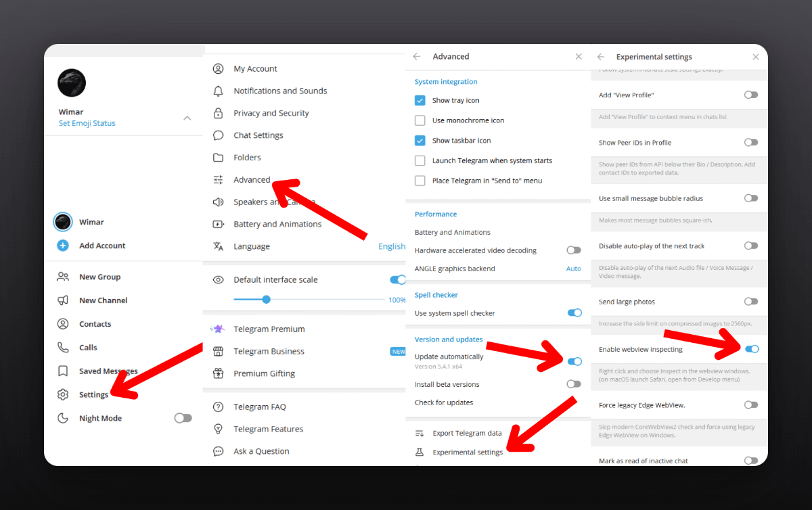Viewport: 812px width, 510px height.
Task: Enable Force legacy Edge WebView toggle
Action: [751, 404]
